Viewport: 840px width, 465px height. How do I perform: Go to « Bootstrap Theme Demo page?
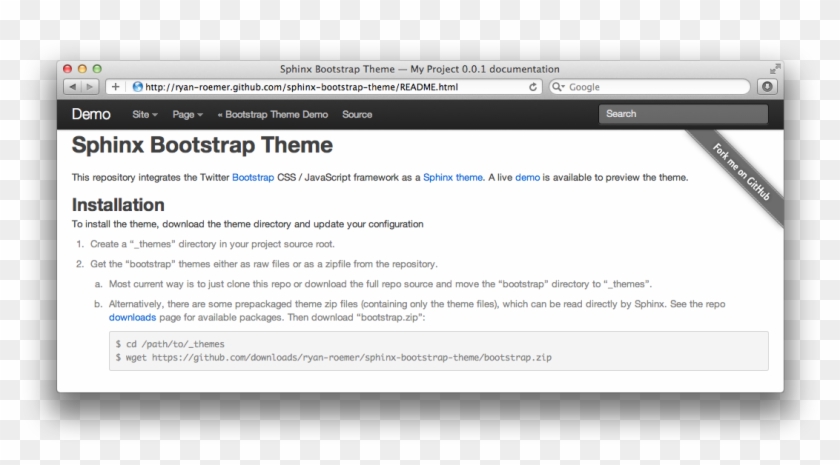[272, 114]
